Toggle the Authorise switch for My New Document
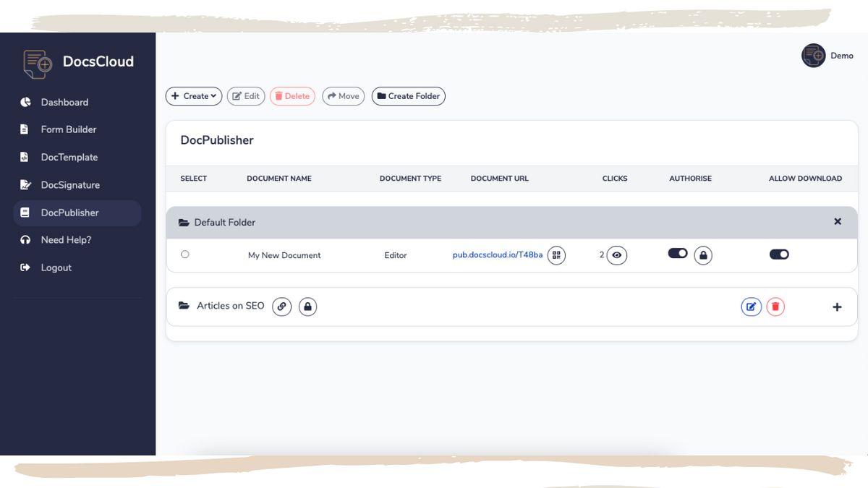Viewport: 868px width, 488px height. (678, 253)
